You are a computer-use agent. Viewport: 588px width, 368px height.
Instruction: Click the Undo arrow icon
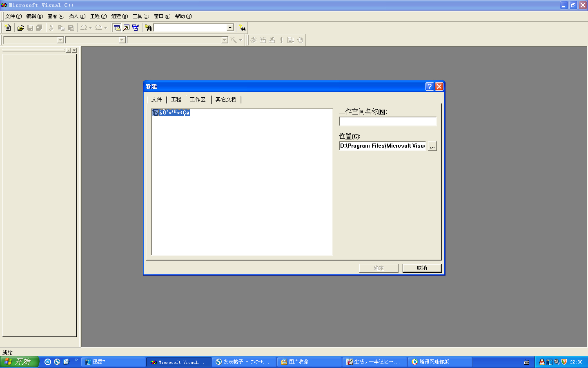tap(84, 28)
